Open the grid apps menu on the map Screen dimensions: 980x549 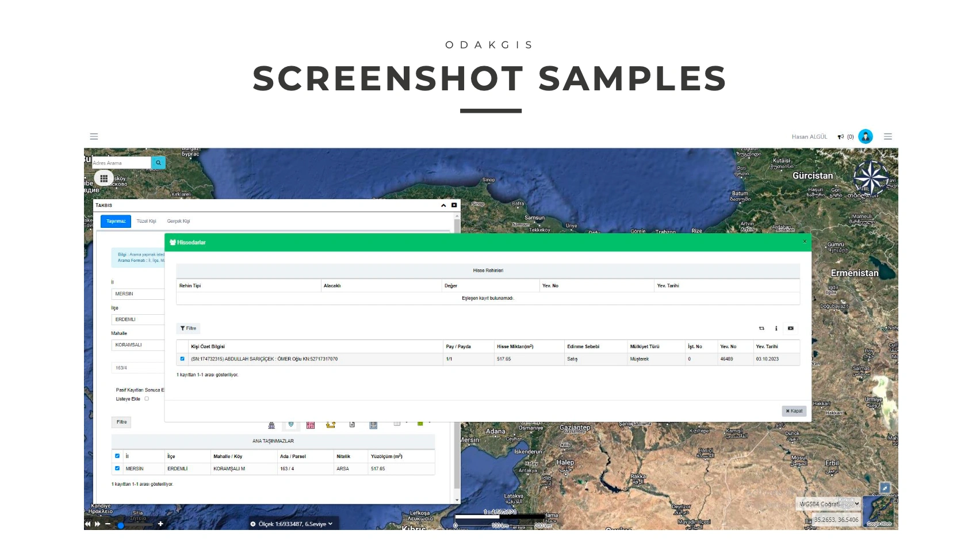pyautogui.click(x=104, y=178)
